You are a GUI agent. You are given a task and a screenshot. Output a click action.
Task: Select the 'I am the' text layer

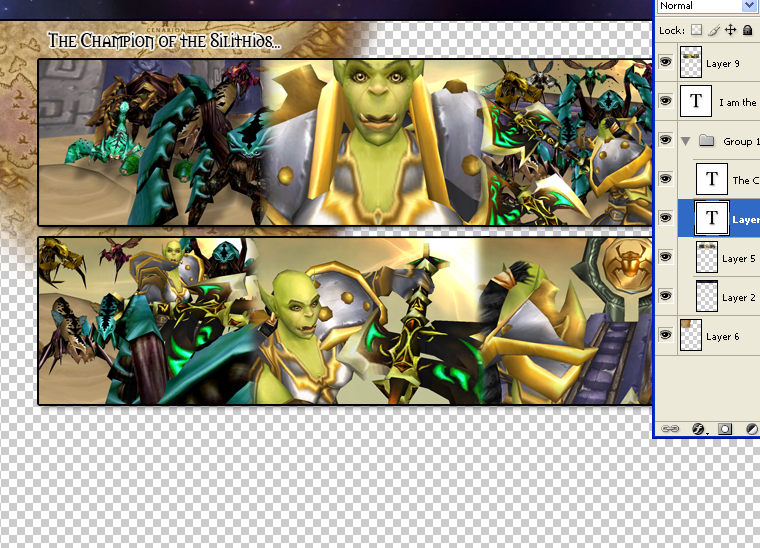click(x=737, y=102)
